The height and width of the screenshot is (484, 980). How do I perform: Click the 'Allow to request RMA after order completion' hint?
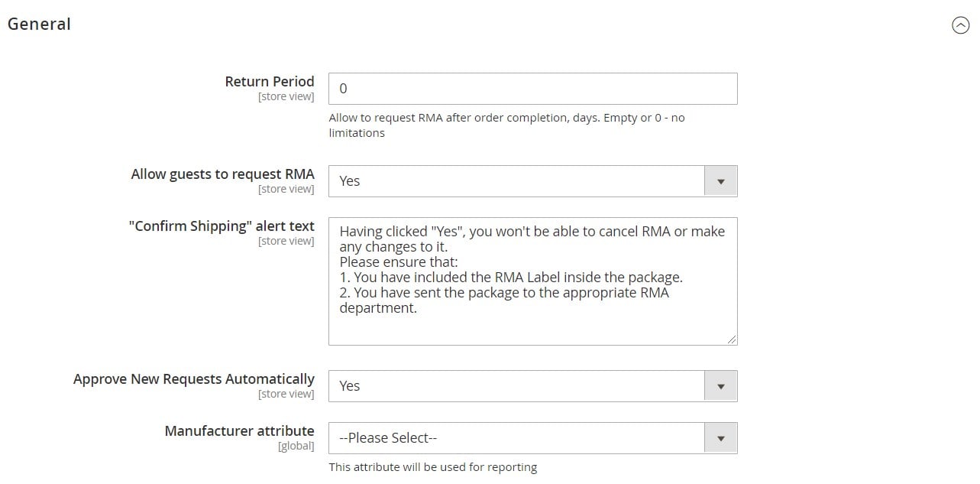[x=507, y=125]
